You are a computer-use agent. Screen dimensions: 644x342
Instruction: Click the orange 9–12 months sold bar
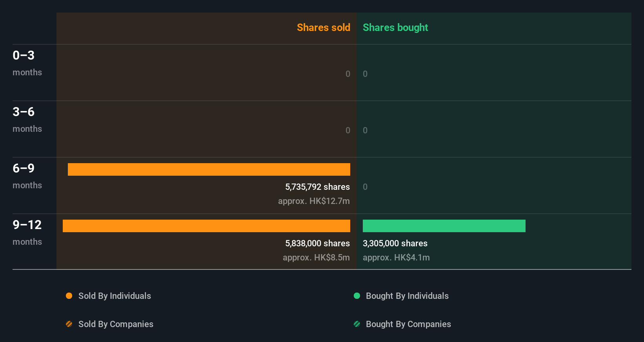pos(206,226)
